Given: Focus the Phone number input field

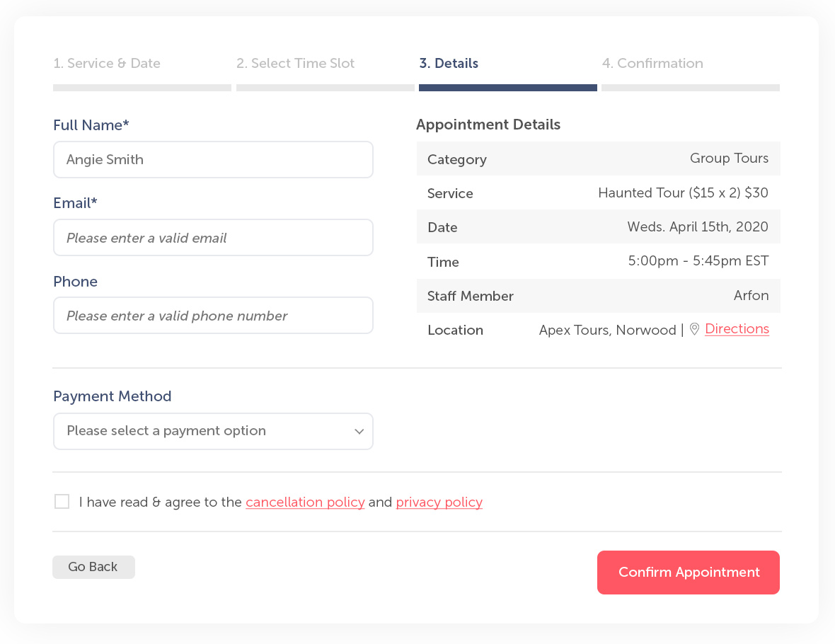Looking at the screenshot, I should click(x=213, y=316).
